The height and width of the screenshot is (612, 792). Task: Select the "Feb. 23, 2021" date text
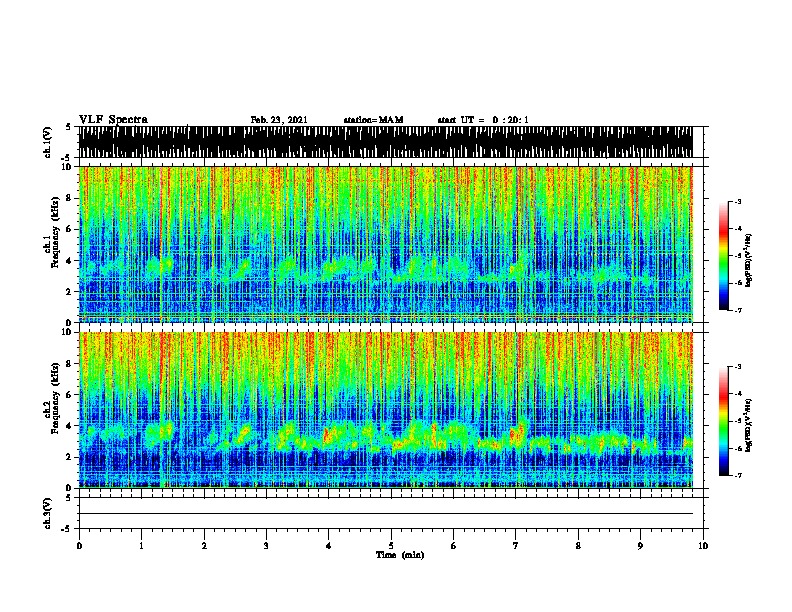[279, 120]
